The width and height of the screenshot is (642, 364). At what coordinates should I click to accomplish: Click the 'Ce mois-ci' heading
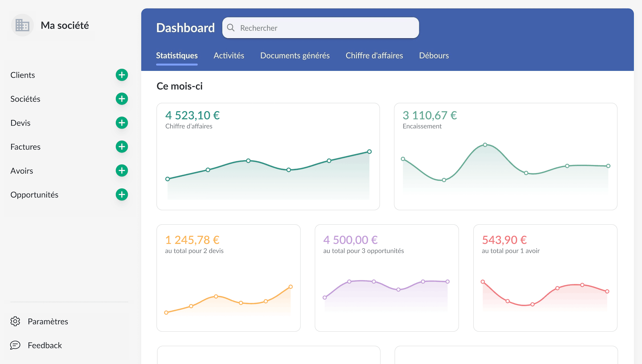pyautogui.click(x=180, y=86)
